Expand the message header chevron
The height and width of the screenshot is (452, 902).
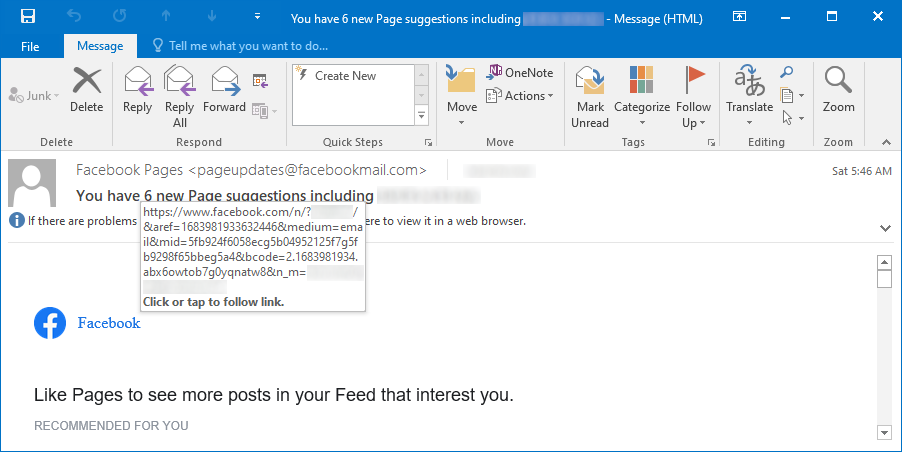tap(885, 228)
